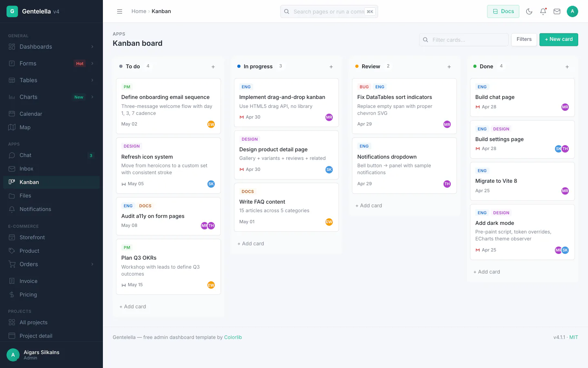Open the MIT license link

click(x=574, y=337)
